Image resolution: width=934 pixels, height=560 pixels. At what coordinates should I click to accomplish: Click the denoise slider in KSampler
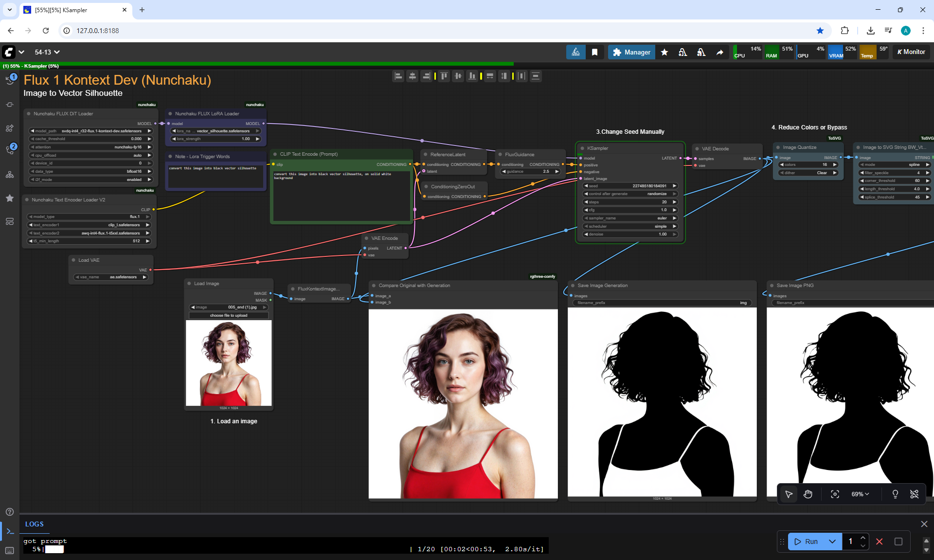click(629, 234)
